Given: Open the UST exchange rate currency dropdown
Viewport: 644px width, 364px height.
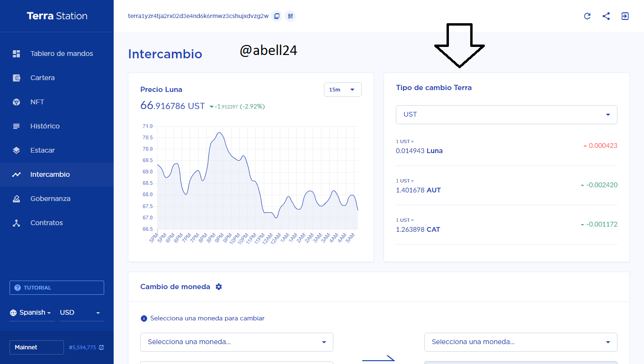Looking at the screenshot, I should click(507, 115).
